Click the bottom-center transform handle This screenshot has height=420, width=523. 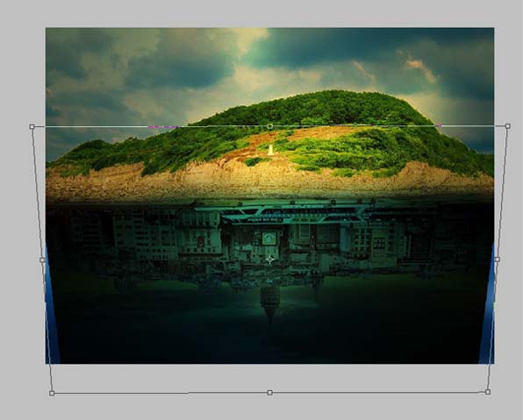[270, 393]
